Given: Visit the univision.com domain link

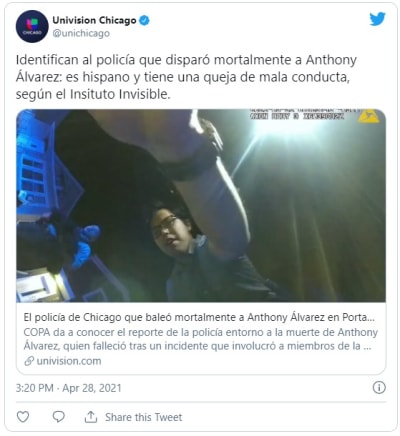Looking at the screenshot, I should pos(69,361).
